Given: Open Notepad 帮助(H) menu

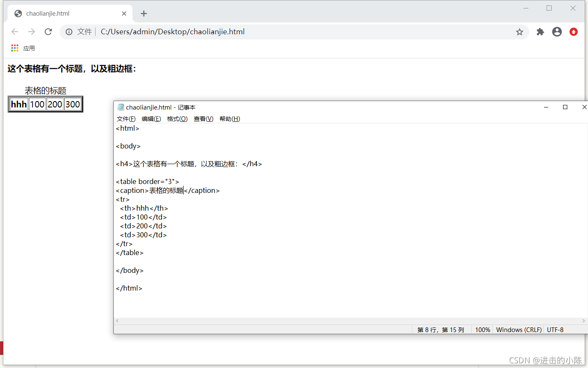Looking at the screenshot, I should point(230,119).
